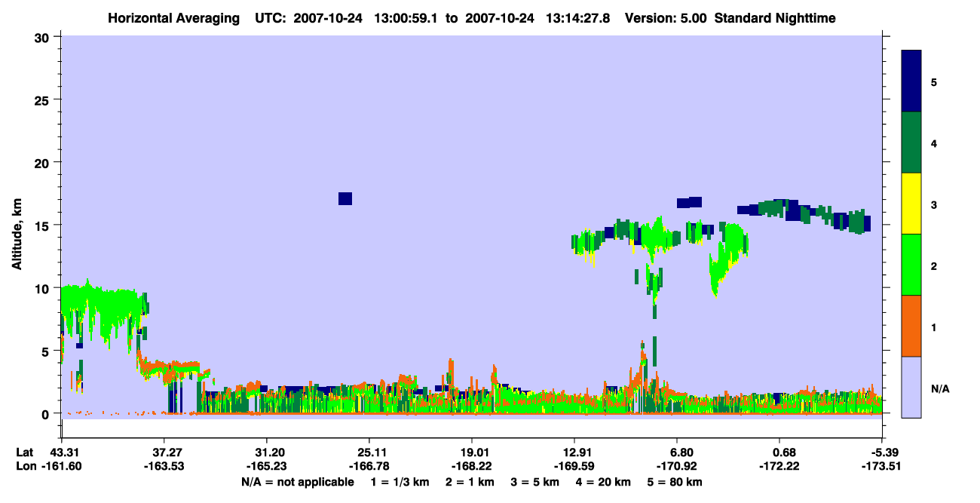Click the longitude value -172.22

[779, 467]
